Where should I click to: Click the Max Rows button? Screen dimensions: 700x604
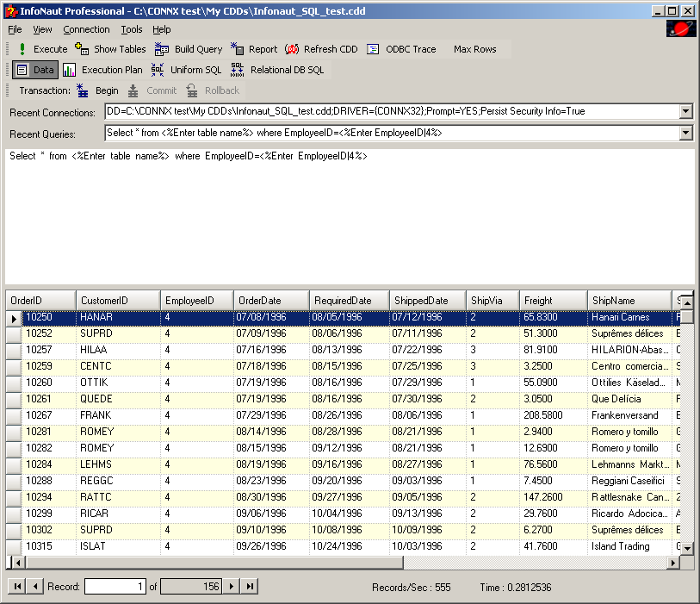tap(474, 49)
